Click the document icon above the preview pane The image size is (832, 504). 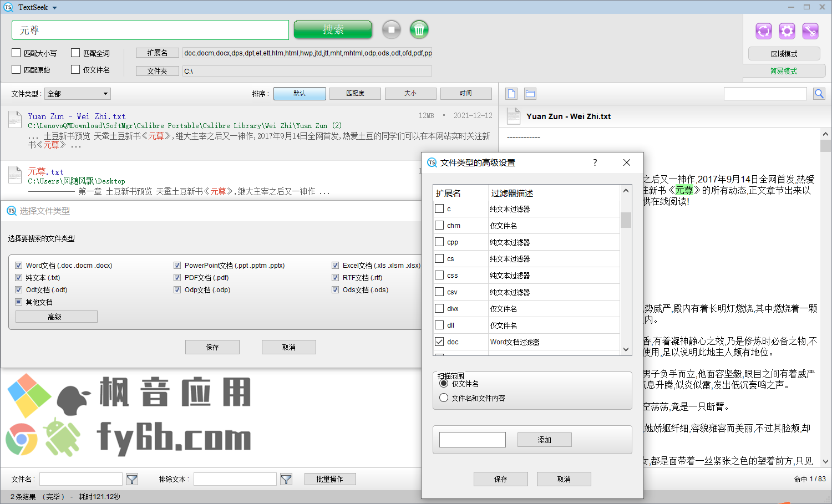[511, 94]
